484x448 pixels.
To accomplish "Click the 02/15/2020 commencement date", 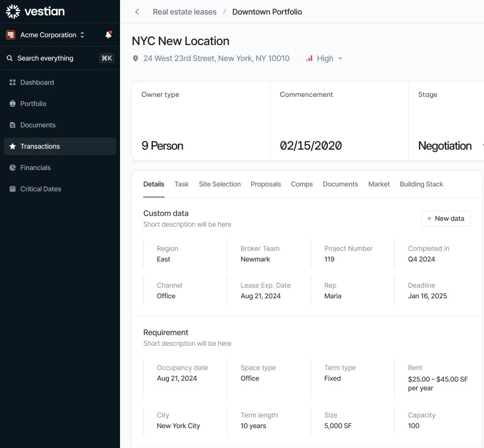I will pyautogui.click(x=311, y=145).
